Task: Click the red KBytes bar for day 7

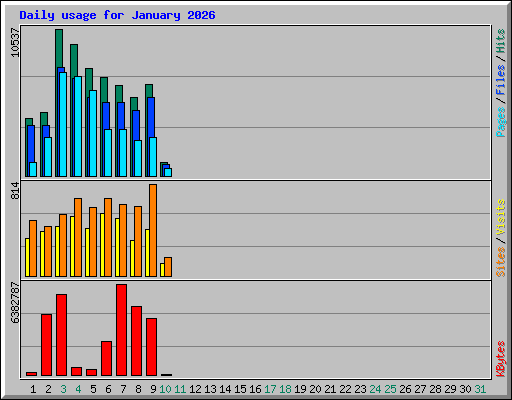Action: [122, 330]
